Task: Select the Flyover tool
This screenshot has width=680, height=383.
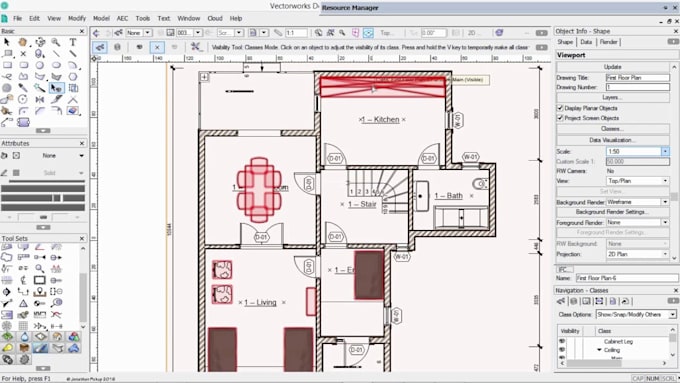Action: (40, 42)
